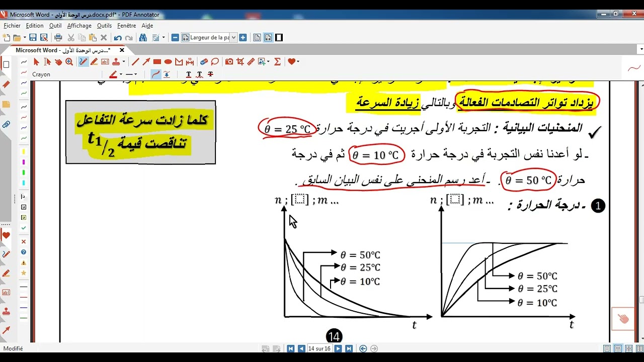Viewport: 644px width, 362px height.
Task: Click the Snapshot camera tool
Action: [x=229, y=62]
